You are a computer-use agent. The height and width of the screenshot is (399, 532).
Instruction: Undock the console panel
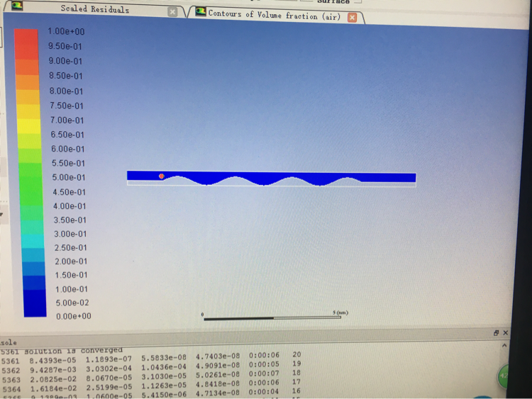(496, 333)
